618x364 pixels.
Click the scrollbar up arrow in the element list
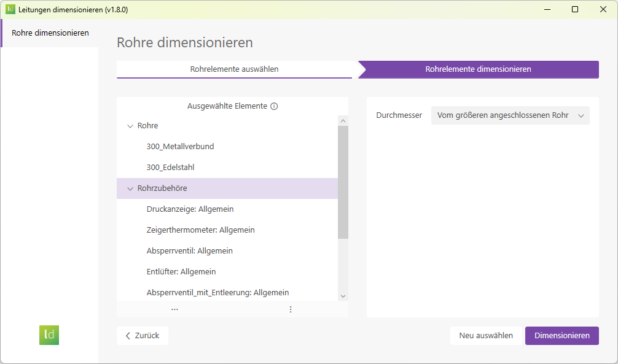point(343,120)
